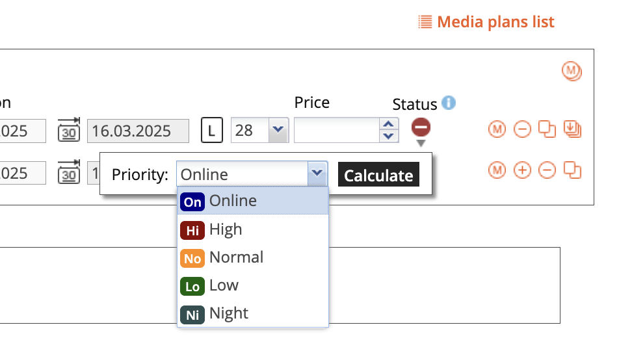Click the download stack icon in first row
This screenshot has height=364, width=619.
coord(572,130)
